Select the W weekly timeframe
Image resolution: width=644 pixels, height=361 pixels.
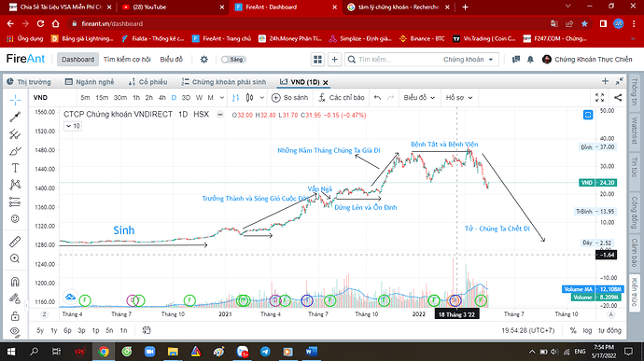coord(199,98)
